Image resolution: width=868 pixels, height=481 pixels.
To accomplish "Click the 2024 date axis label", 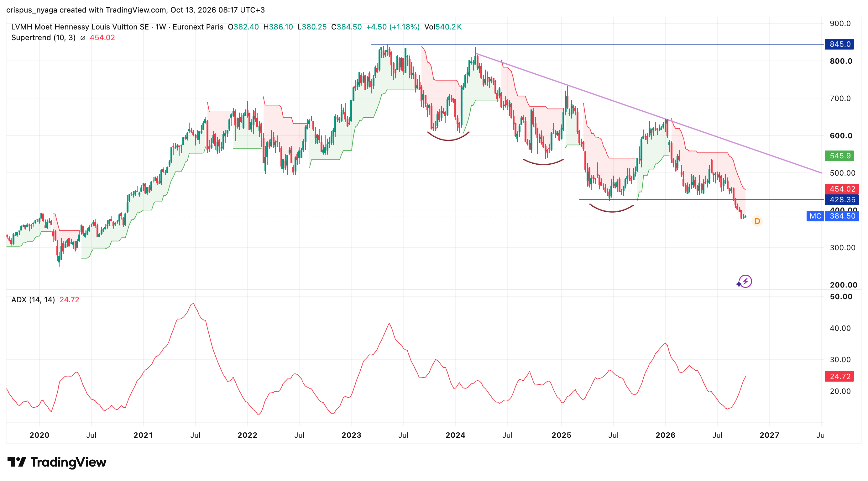I will coord(455,435).
